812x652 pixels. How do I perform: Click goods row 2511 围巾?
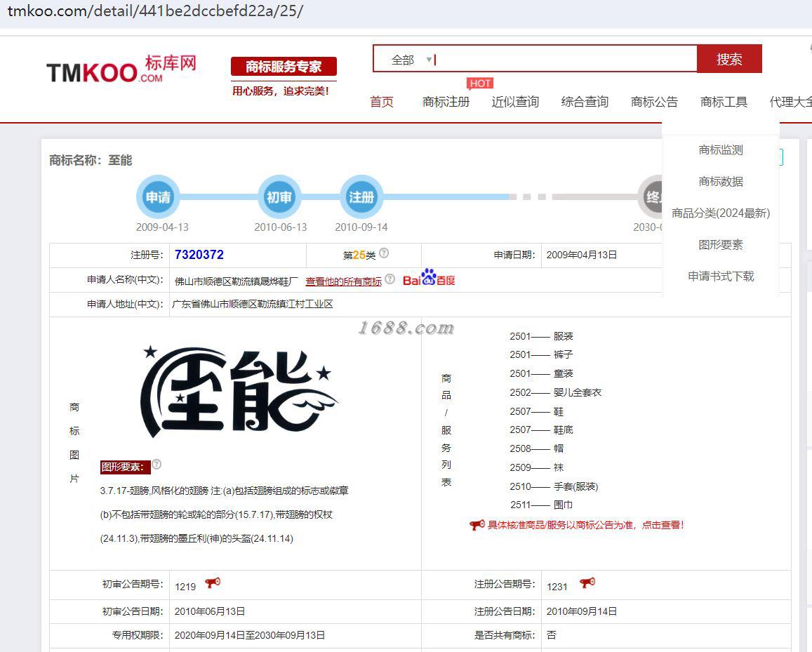click(541, 505)
